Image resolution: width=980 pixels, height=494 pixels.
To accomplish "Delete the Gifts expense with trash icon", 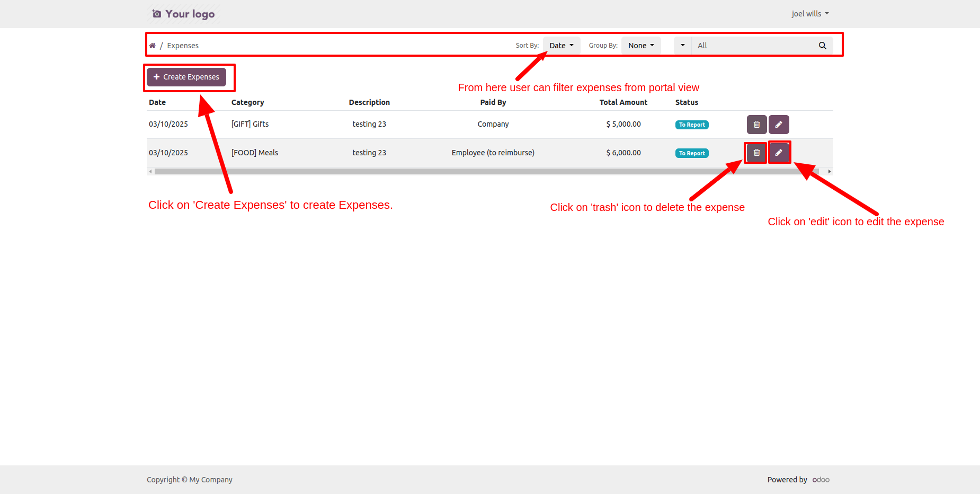I will (x=756, y=125).
